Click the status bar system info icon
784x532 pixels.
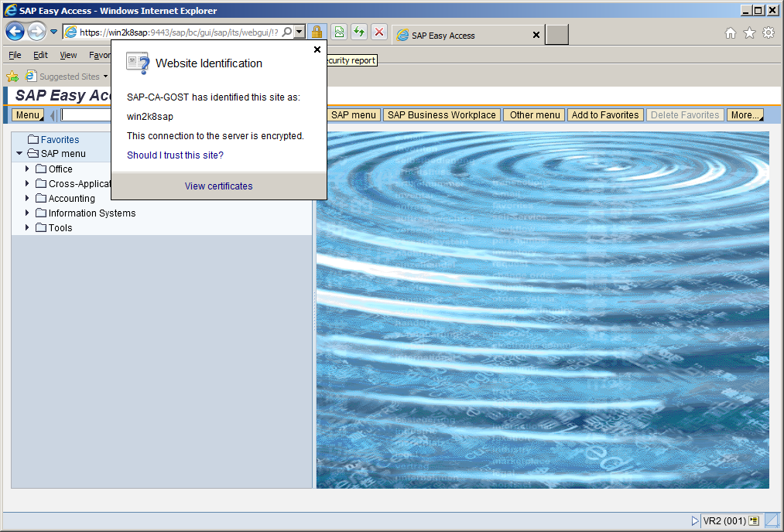(754, 521)
